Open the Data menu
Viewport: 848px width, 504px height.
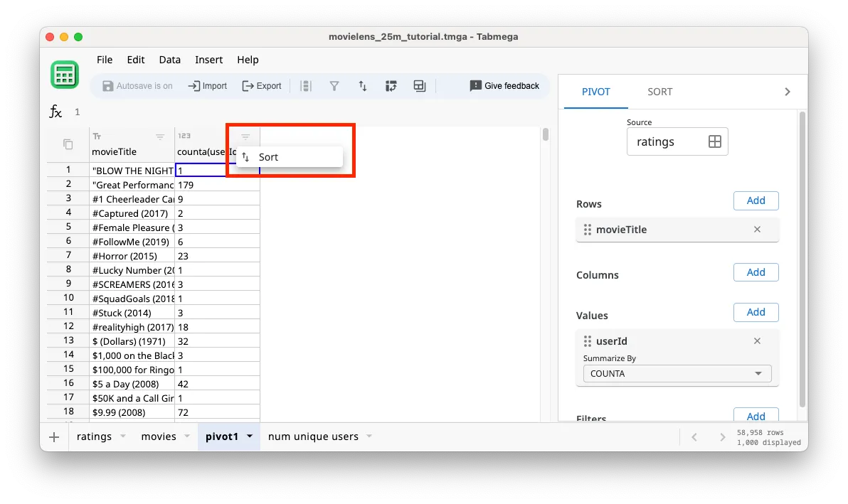point(169,60)
